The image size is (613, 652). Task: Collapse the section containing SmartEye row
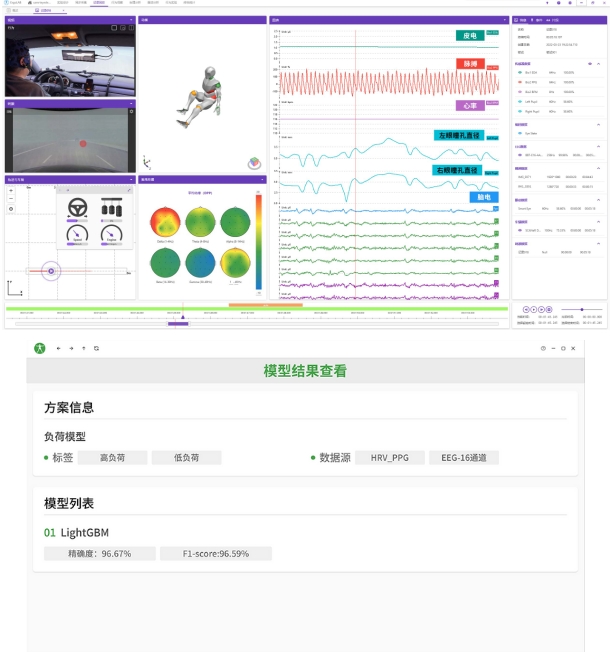point(598,200)
